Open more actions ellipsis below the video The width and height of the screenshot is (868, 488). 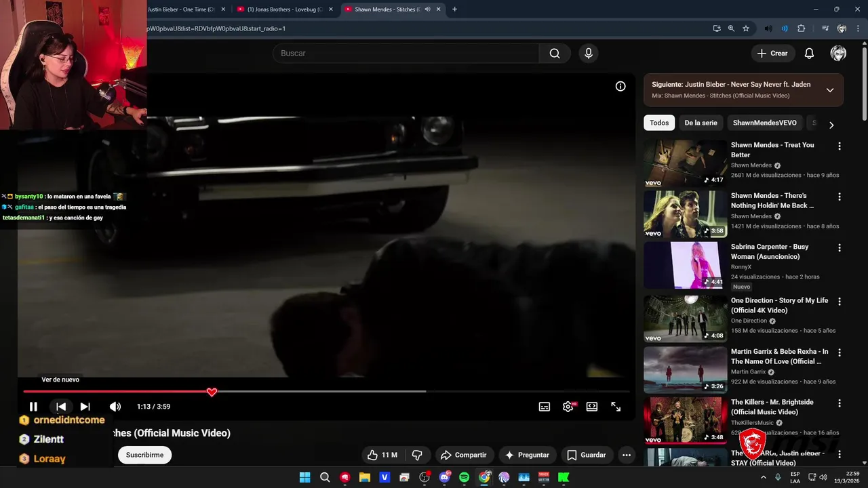627,455
